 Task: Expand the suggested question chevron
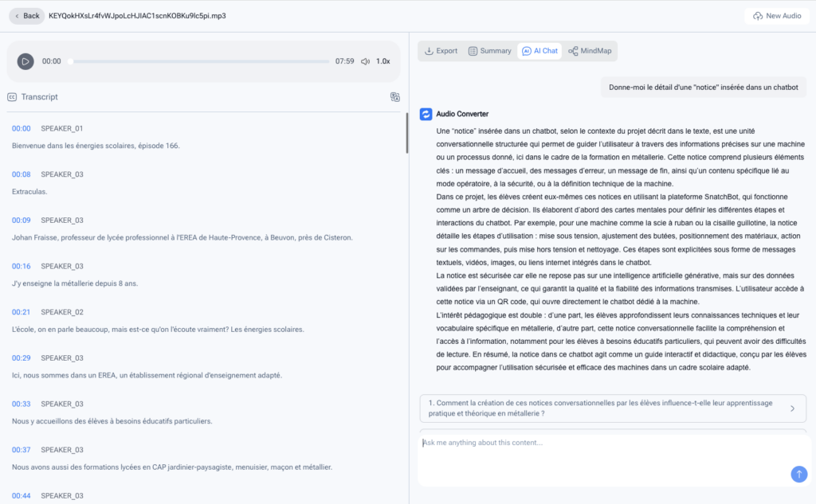(792, 408)
